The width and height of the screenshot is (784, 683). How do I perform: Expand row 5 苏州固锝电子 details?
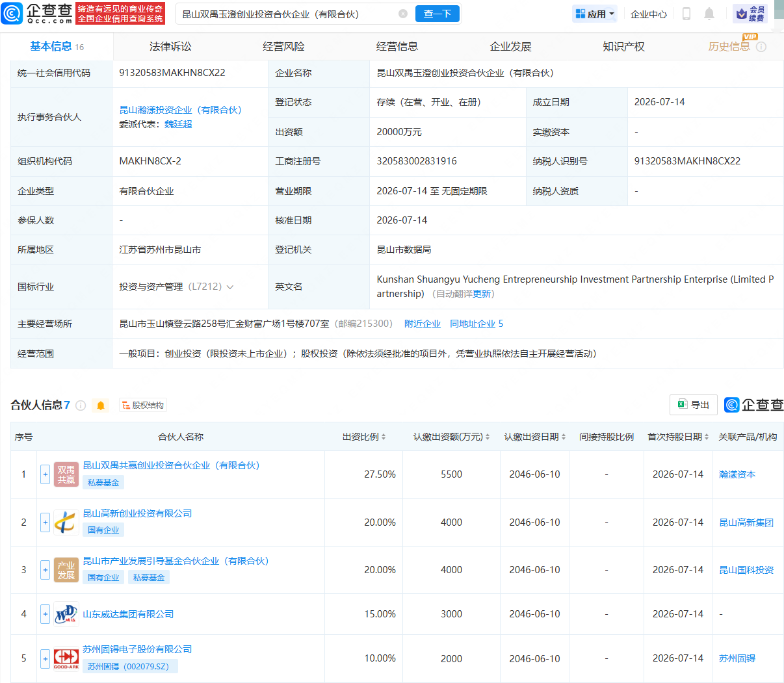[45, 658]
